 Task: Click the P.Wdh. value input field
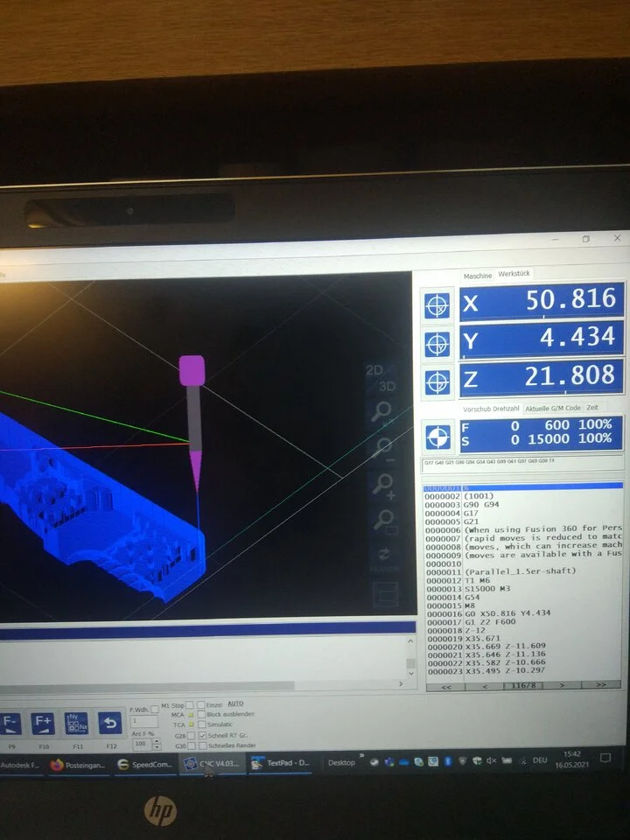(x=143, y=721)
